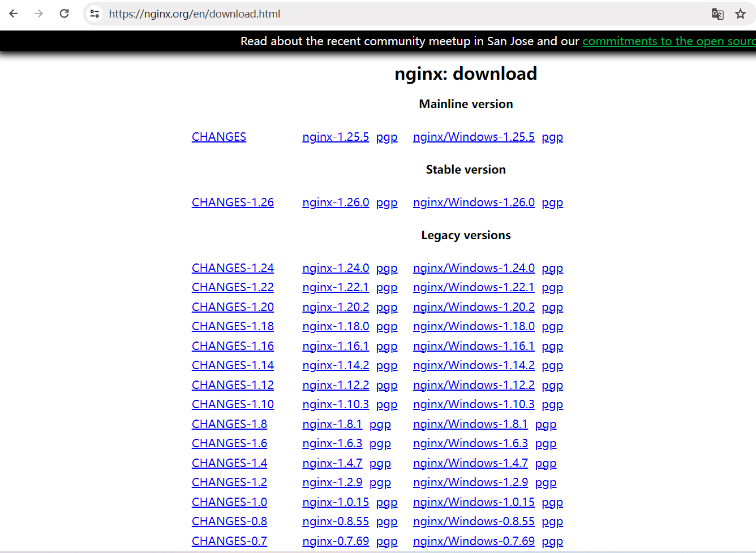Open CHANGES-1.8 link
The width and height of the screenshot is (756, 553).
pos(229,424)
